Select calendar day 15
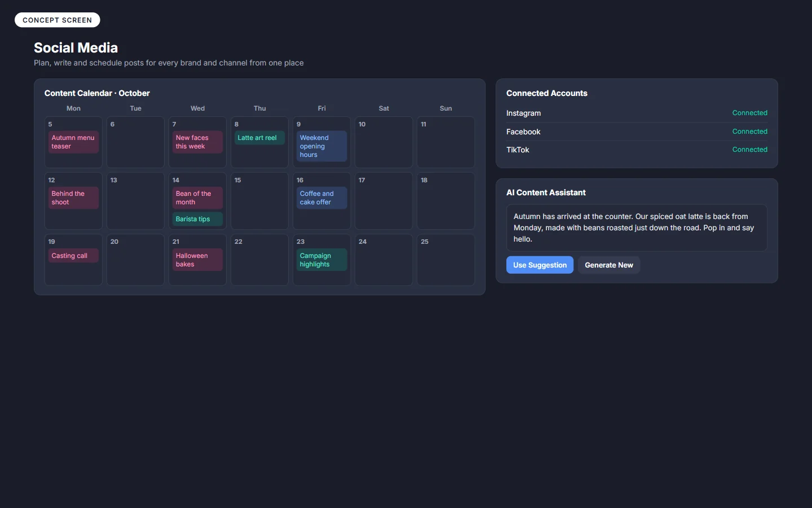 259,201
